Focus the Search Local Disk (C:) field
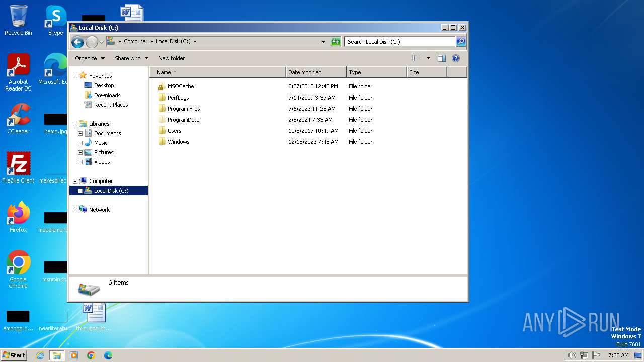The width and height of the screenshot is (644, 362). pos(400,42)
